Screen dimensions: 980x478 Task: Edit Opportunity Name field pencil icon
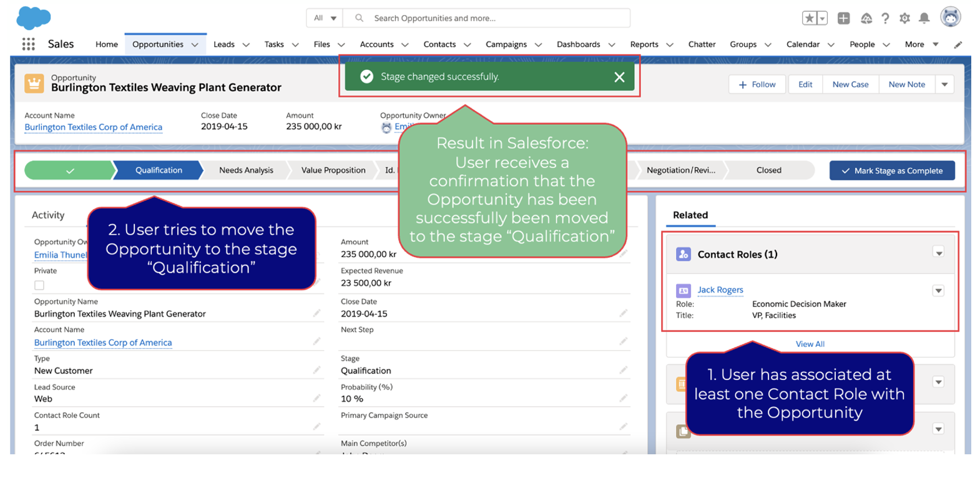pos(316,313)
